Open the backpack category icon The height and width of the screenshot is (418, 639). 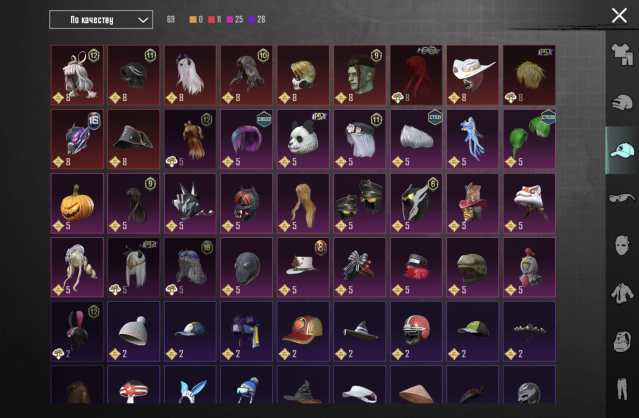622,341
